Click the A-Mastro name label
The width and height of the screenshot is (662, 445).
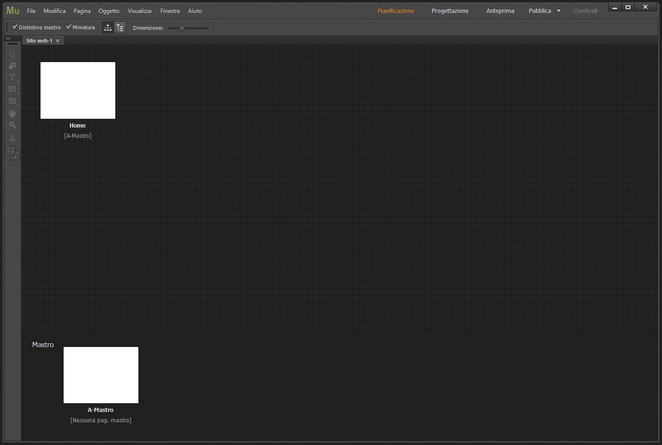click(x=100, y=410)
